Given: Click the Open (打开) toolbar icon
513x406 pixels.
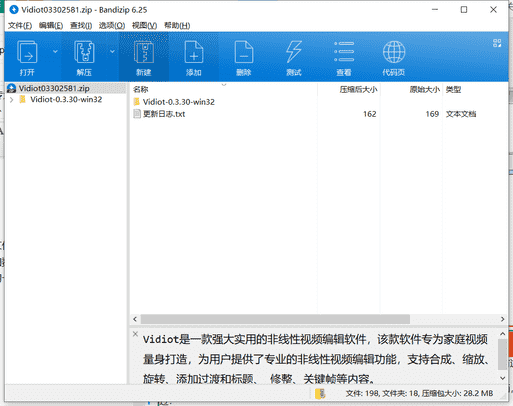Looking at the screenshot, I should (x=27, y=52).
